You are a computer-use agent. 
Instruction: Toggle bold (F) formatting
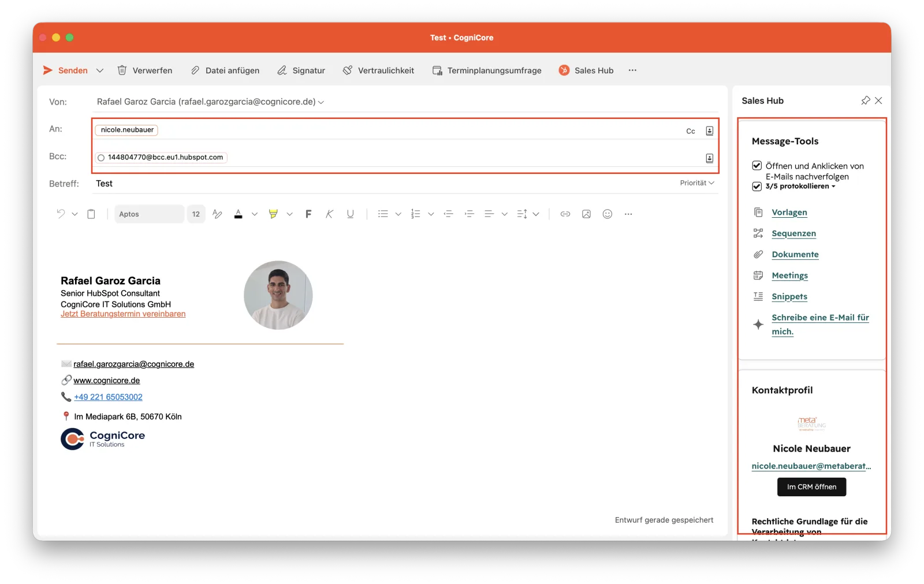pos(308,214)
